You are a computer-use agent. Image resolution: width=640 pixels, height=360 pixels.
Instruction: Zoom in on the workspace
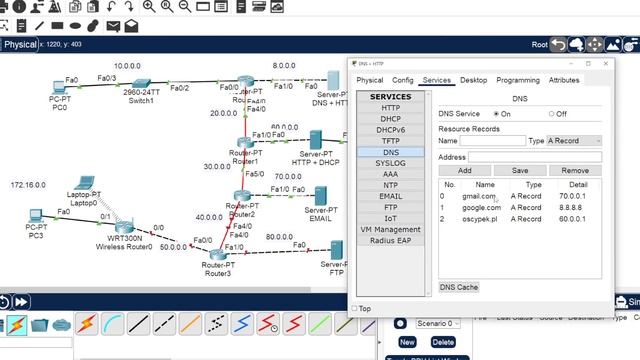tap(149, 6)
